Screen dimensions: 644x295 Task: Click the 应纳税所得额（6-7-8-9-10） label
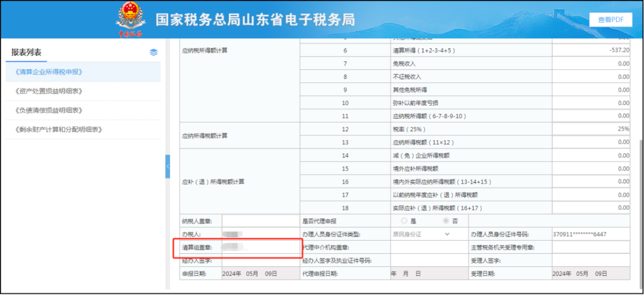point(429,116)
